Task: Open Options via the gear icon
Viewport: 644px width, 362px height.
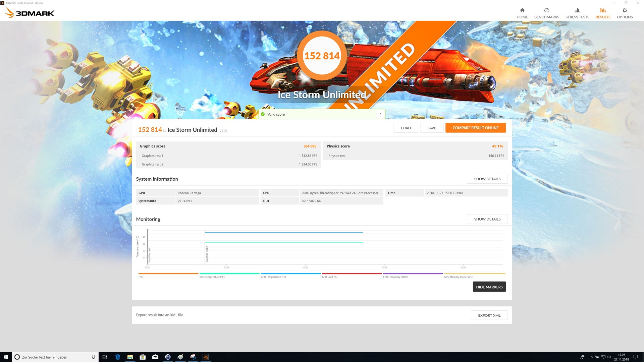Action: point(624,10)
